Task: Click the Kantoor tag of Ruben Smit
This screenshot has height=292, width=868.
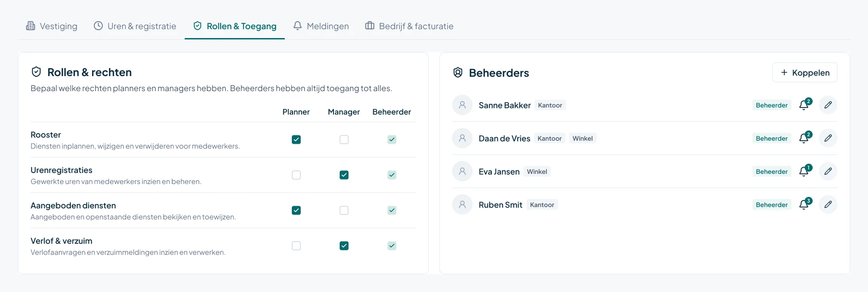Action: tap(542, 205)
